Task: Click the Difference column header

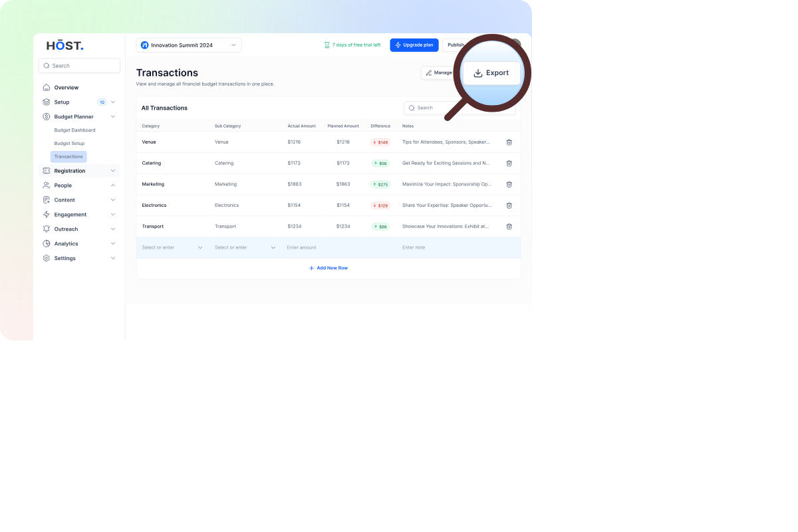Action: click(x=381, y=126)
